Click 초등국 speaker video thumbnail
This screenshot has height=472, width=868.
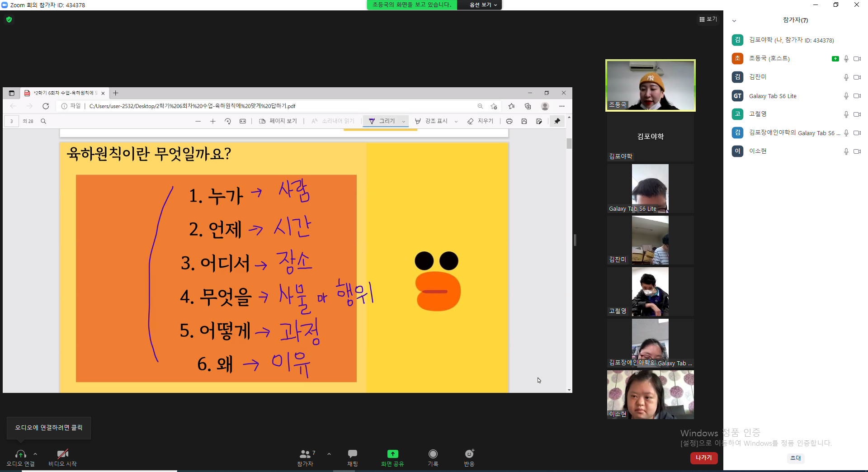coord(650,85)
